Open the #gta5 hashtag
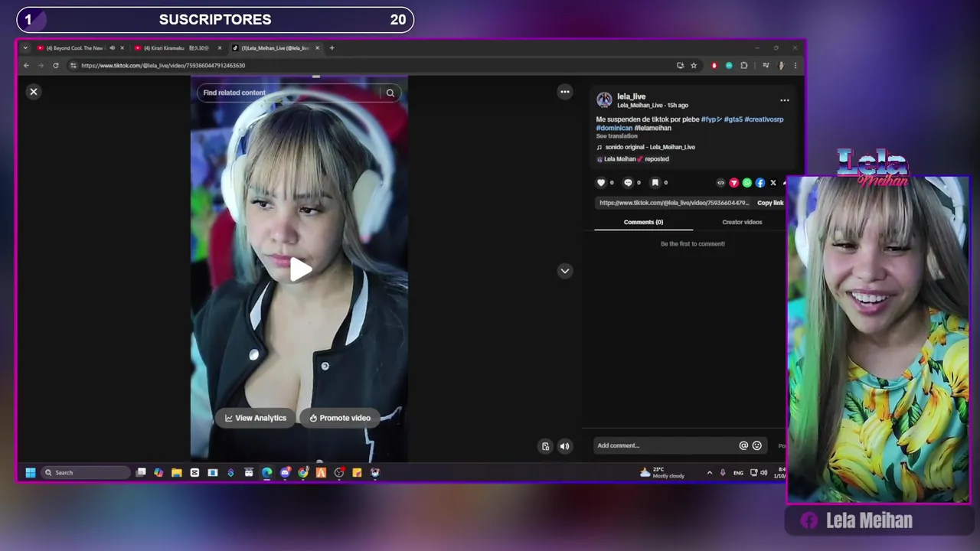The height and width of the screenshot is (551, 980). 733,119
